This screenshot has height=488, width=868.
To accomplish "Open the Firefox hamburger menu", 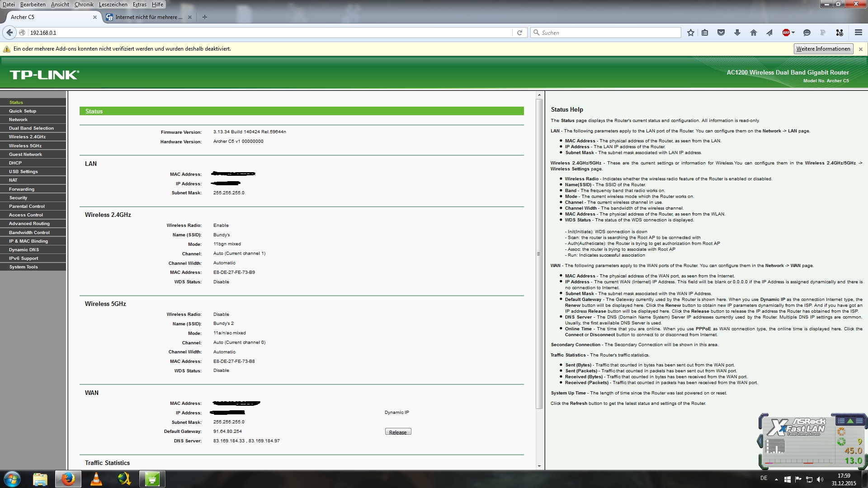I will (858, 33).
